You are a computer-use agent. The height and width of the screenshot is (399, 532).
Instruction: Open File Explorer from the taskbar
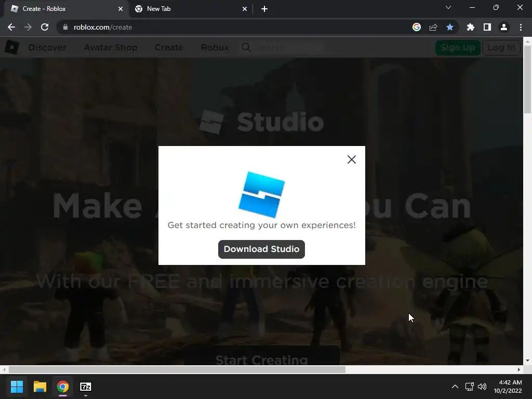tap(39, 387)
